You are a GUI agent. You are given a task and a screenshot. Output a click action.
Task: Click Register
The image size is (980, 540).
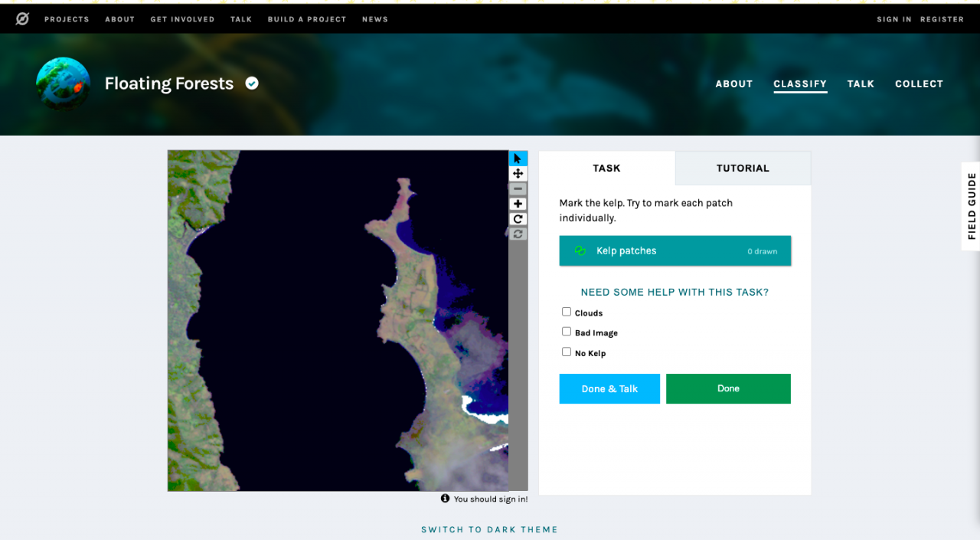click(942, 19)
